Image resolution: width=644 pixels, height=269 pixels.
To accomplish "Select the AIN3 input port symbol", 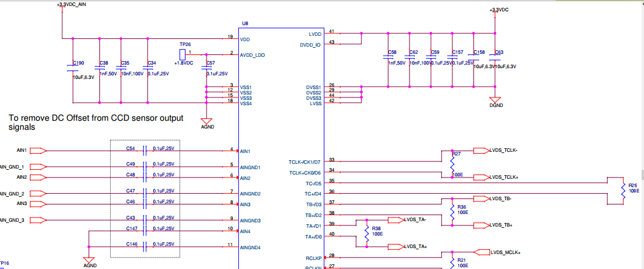I will point(39,204).
